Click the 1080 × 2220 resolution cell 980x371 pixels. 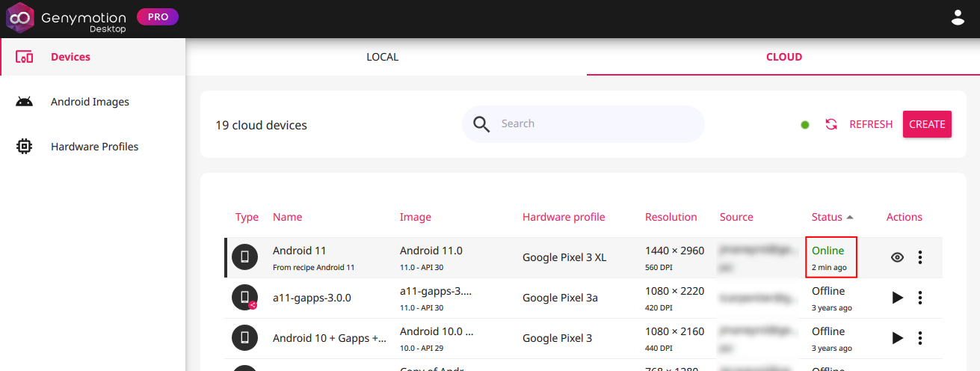pyautogui.click(x=674, y=291)
